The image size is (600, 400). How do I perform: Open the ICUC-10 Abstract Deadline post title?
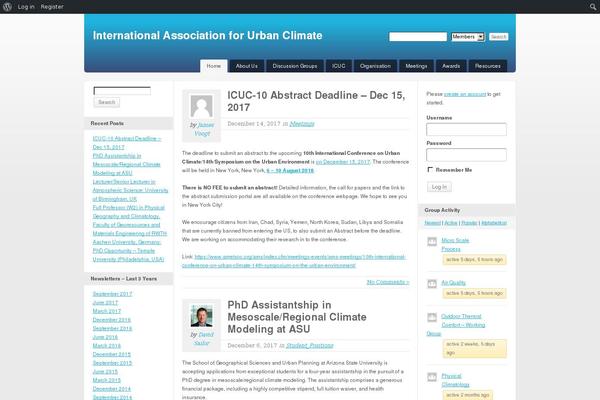[x=316, y=101]
